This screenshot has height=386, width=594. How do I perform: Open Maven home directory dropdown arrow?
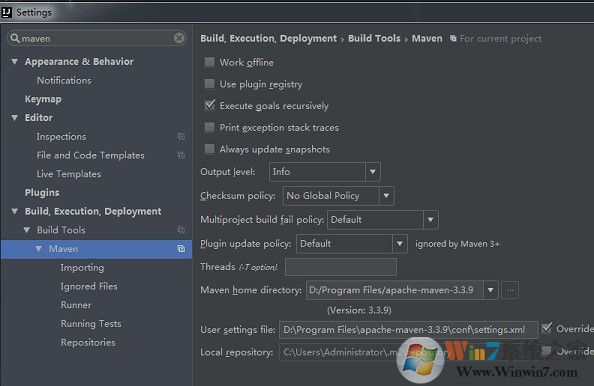tap(491, 290)
